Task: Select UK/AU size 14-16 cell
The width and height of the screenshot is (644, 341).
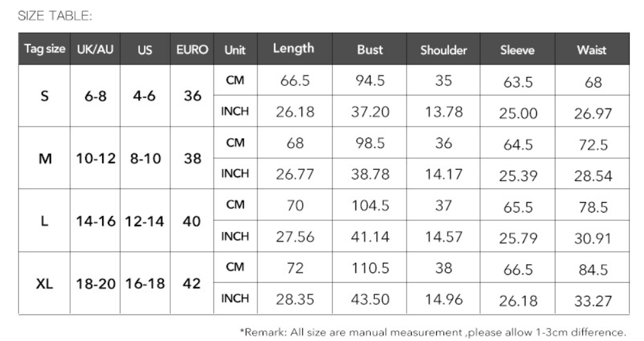Action: [x=96, y=221]
